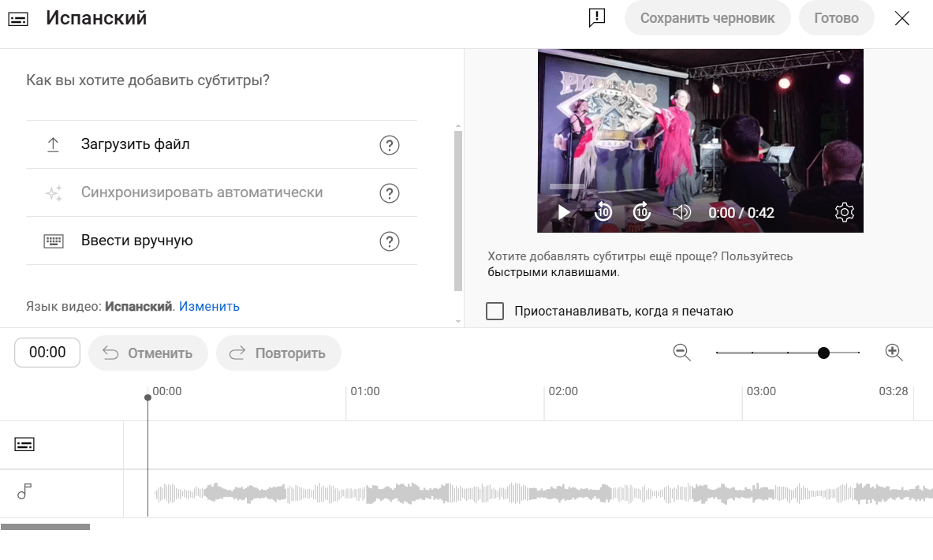Zoom out the timeline
This screenshot has height=560, width=933.
pyautogui.click(x=682, y=353)
